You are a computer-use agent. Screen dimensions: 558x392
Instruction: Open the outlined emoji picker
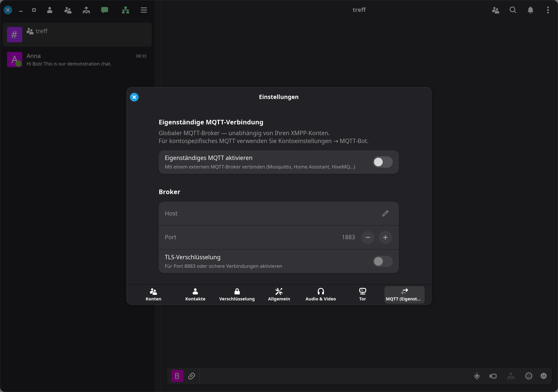[x=529, y=376]
